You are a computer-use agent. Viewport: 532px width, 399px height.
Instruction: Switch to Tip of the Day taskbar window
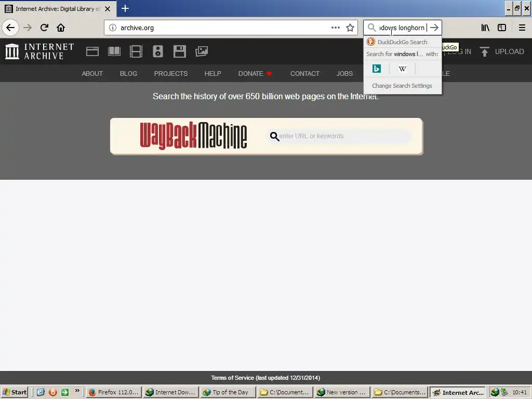pyautogui.click(x=228, y=392)
